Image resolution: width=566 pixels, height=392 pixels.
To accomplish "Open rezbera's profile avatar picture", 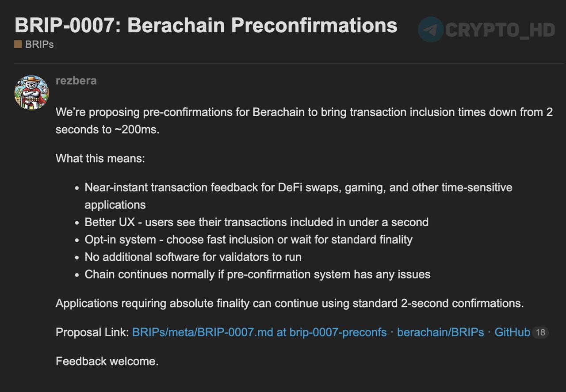I will (x=31, y=93).
